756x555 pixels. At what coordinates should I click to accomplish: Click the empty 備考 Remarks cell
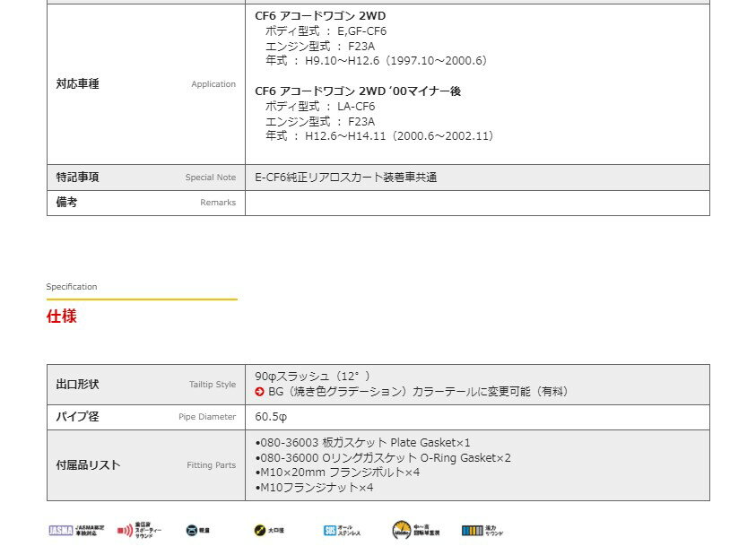476,203
